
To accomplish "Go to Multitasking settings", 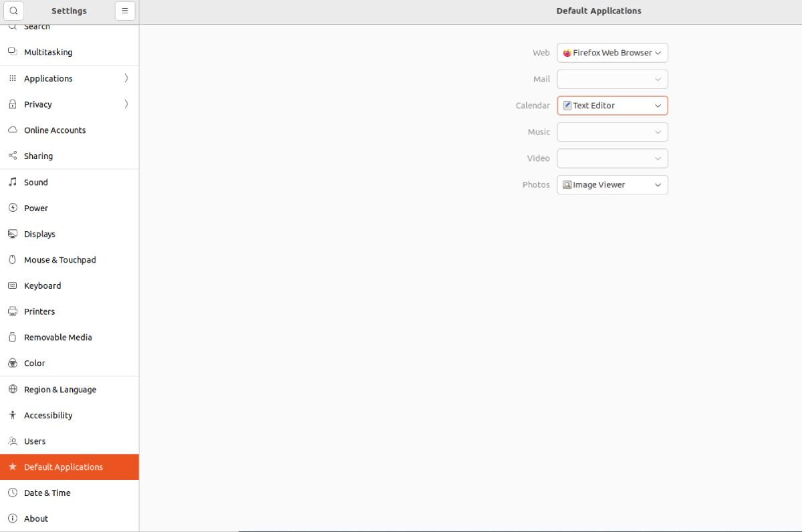I will pos(70,52).
